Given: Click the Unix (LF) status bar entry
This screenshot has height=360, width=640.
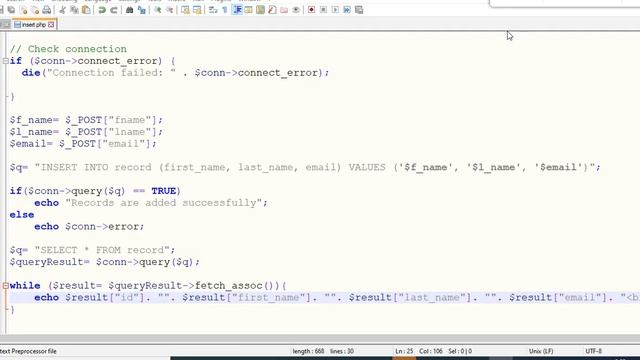Looking at the screenshot, I should 541,351.
